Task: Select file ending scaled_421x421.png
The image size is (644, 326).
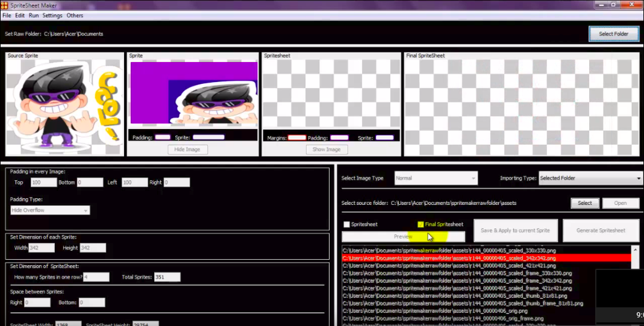Action: [449, 266]
